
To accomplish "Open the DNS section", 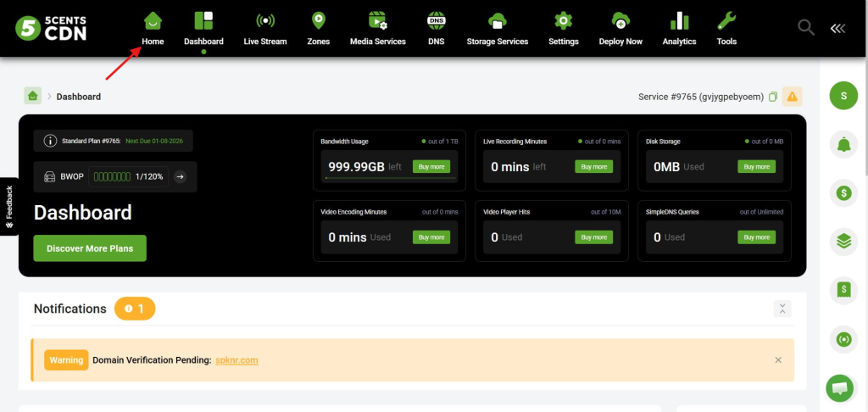I will coord(437,29).
